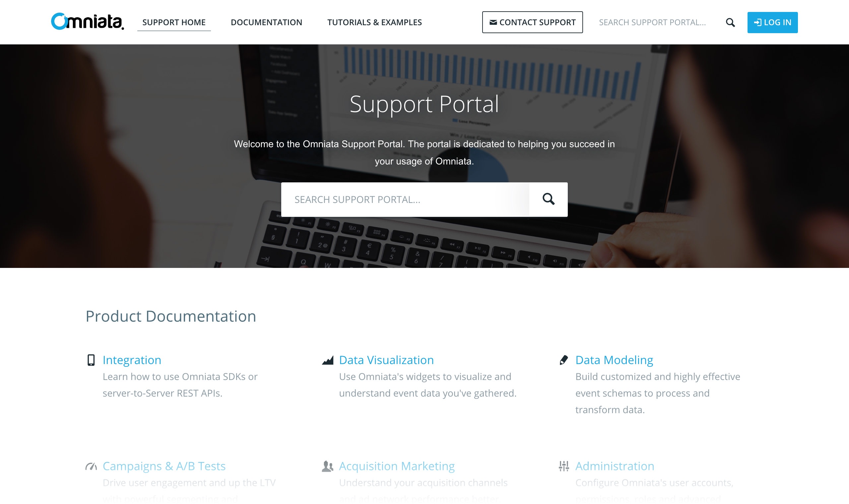
Task: Click the Contact Support button
Action: 532,22
